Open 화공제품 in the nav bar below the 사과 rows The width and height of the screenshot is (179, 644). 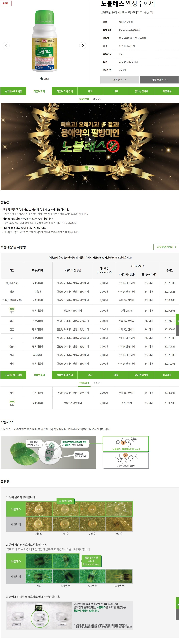click(x=167, y=375)
